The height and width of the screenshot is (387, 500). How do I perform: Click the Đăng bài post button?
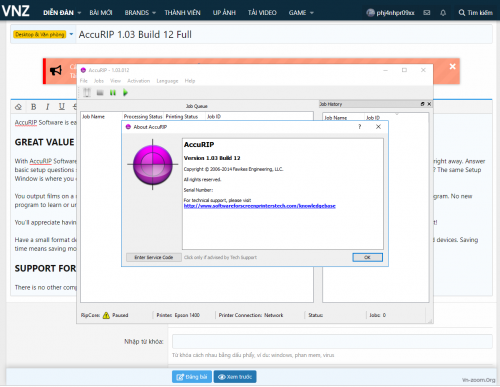192,377
